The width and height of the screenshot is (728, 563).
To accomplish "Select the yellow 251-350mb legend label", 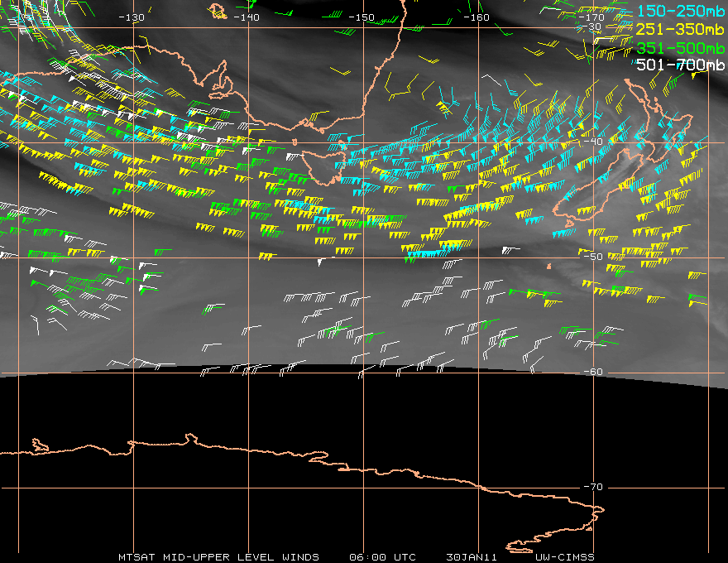I will click(681, 29).
